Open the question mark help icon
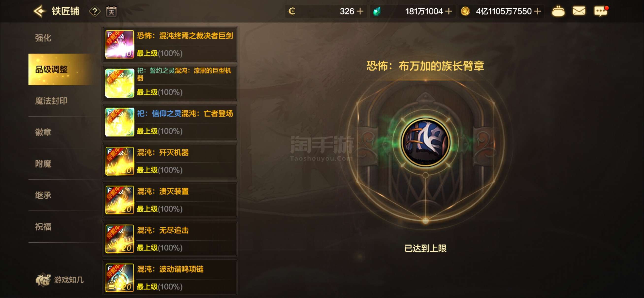This screenshot has height=298, width=644. point(95,12)
